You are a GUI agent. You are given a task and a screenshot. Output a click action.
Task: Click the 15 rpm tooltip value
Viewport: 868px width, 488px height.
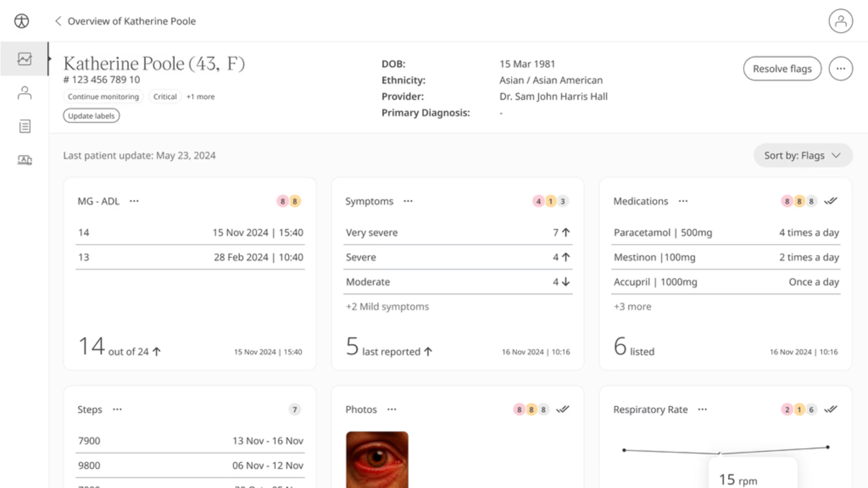[x=738, y=480]
